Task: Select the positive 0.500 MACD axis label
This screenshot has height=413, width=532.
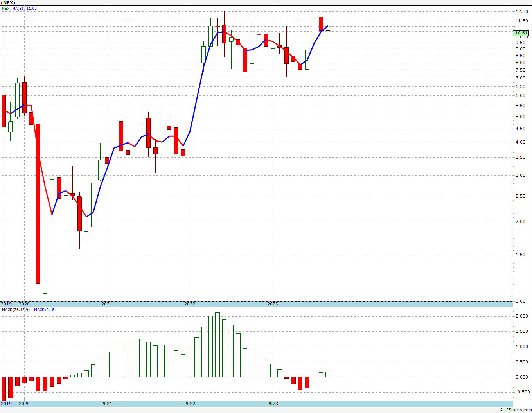Action: pos(521,362)
